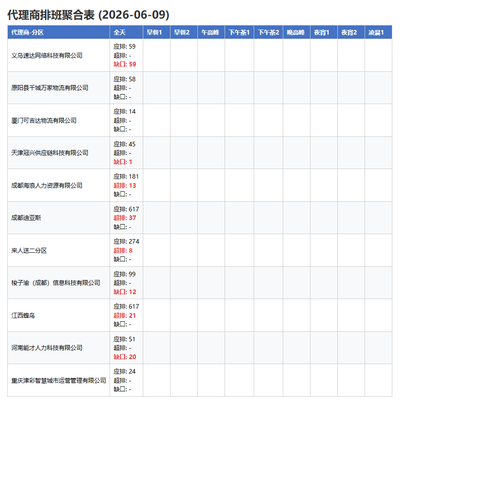Click the 晚高峰 column header
Image resolution: width=491 pixels, height=500 pixels.
click(297, 32)
